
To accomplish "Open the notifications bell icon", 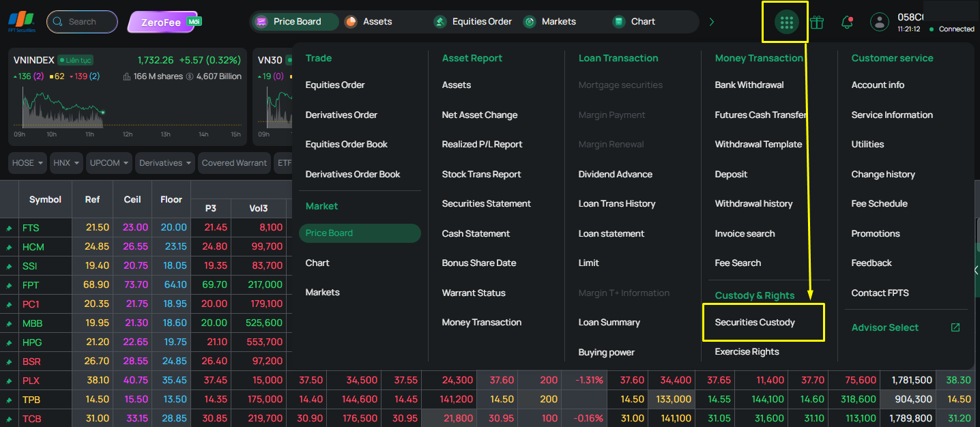I will [847, 22].
